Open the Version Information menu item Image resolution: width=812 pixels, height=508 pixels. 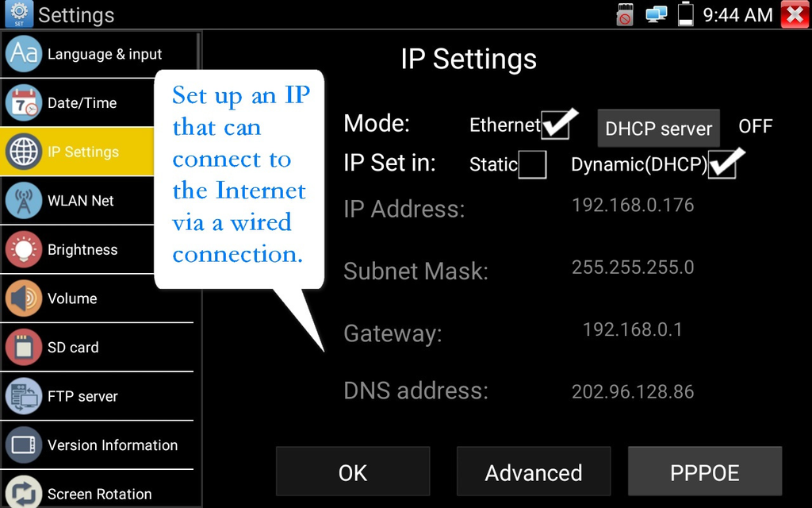pos(112,445)
